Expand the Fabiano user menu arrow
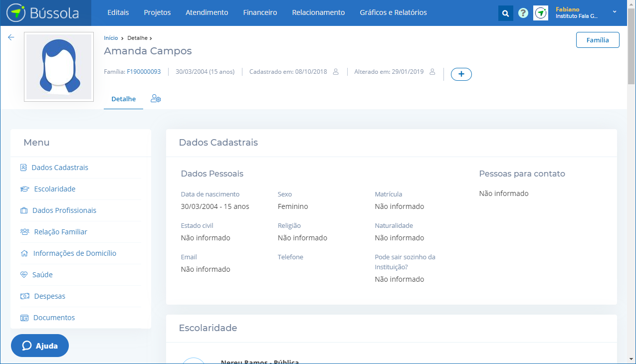 (614, 12)
